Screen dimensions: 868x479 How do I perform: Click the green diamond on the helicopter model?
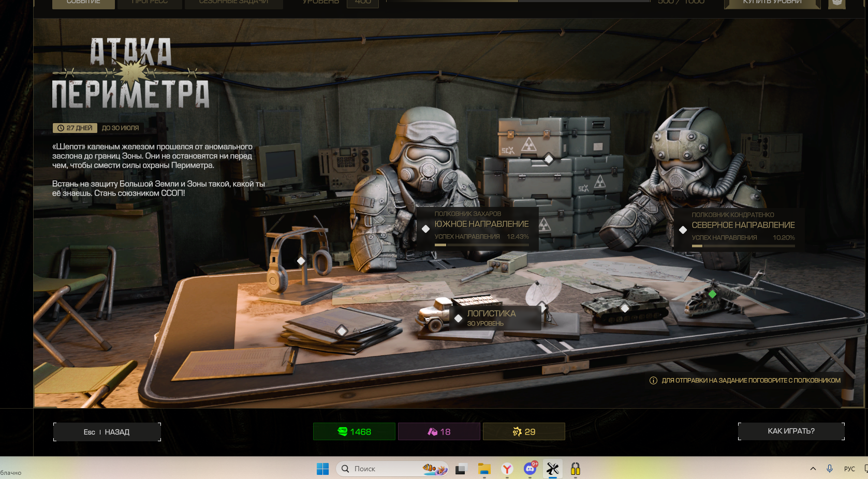tap(712, 294)
